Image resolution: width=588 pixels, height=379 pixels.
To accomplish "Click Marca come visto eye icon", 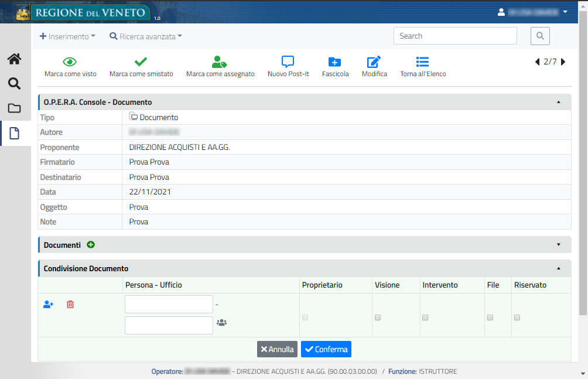I will pos(70,62).
